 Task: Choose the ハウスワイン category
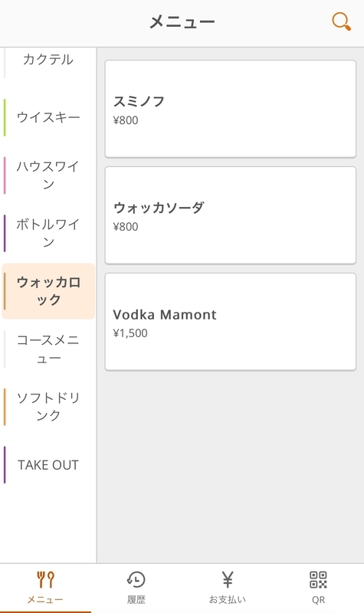point(48,175)
